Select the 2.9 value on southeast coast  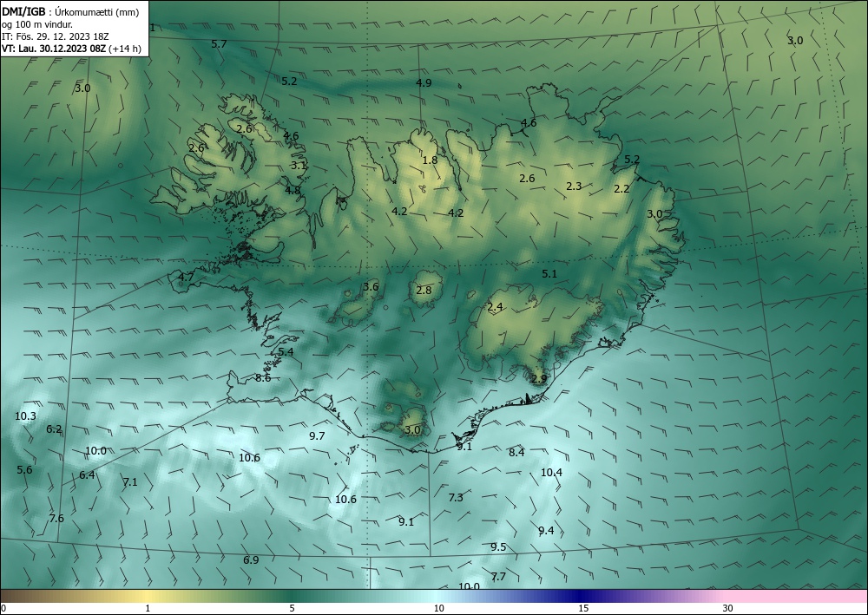539,379
